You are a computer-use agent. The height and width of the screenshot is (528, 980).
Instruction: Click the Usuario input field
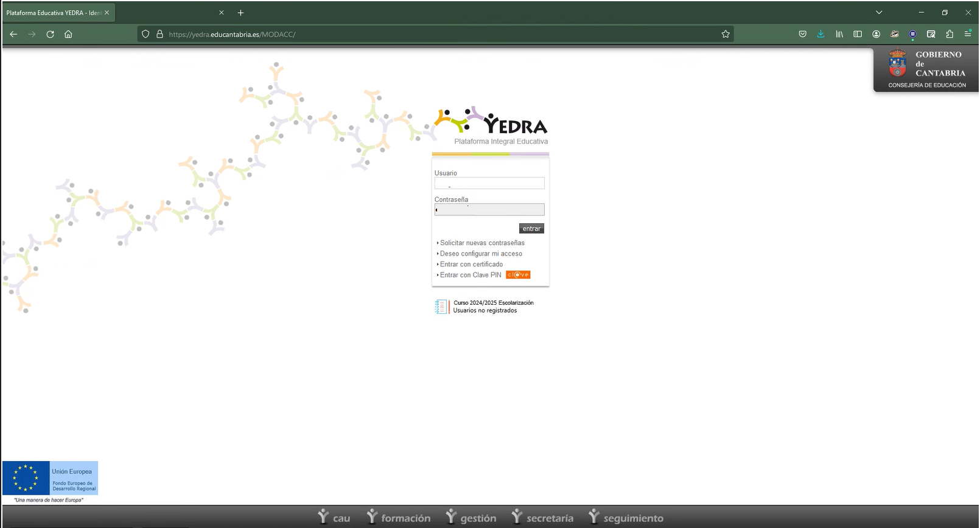[x=489, y=183]
